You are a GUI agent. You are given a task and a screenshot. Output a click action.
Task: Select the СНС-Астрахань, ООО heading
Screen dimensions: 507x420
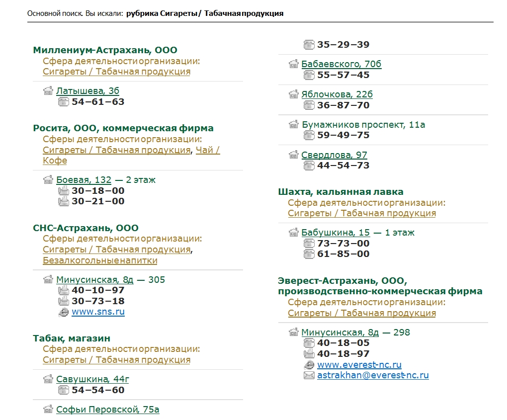tap(85, 228)
